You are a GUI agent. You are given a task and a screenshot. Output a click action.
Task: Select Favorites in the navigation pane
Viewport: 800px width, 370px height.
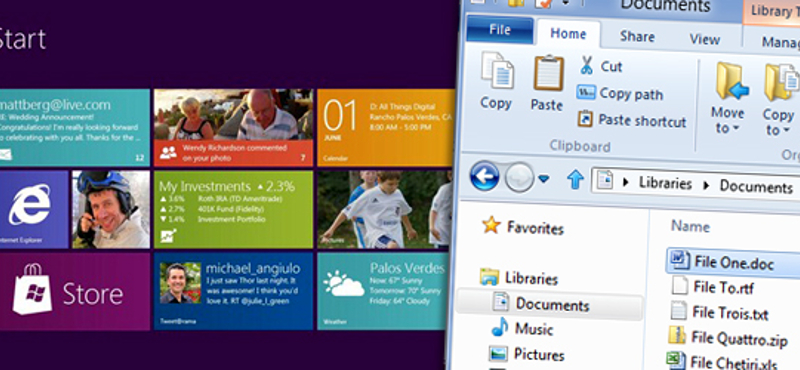click(x=535, y=227)
